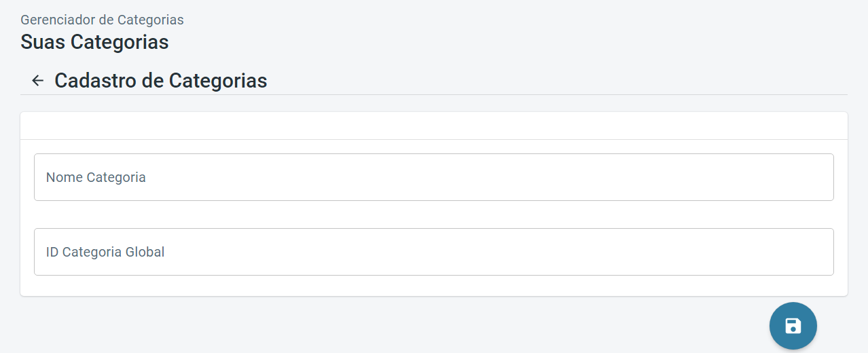The width and height of the screenshot is (868, 353).
Task: Click the empty header strip of the form card
Action: (433, 126)
